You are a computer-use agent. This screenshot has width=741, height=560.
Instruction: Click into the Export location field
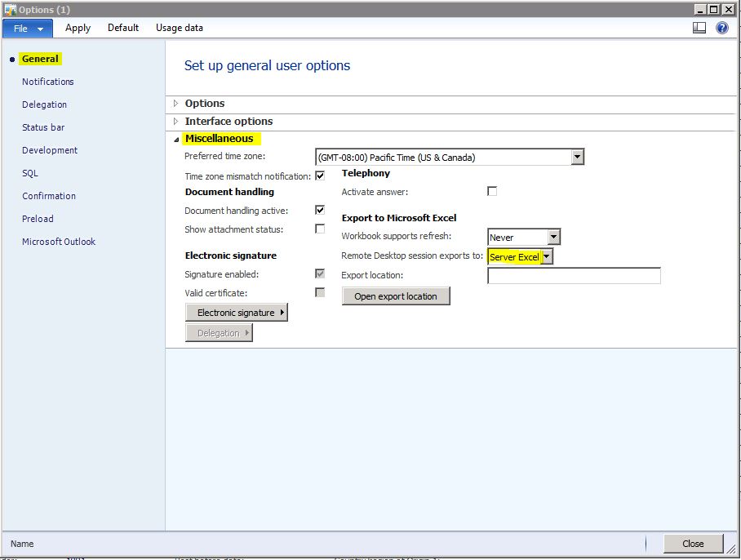pos(574,276)
